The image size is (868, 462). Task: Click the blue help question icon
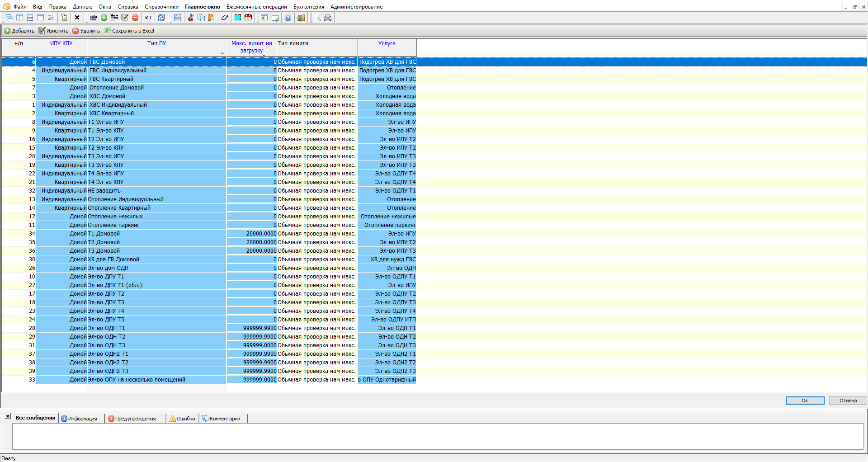(288, 18)
